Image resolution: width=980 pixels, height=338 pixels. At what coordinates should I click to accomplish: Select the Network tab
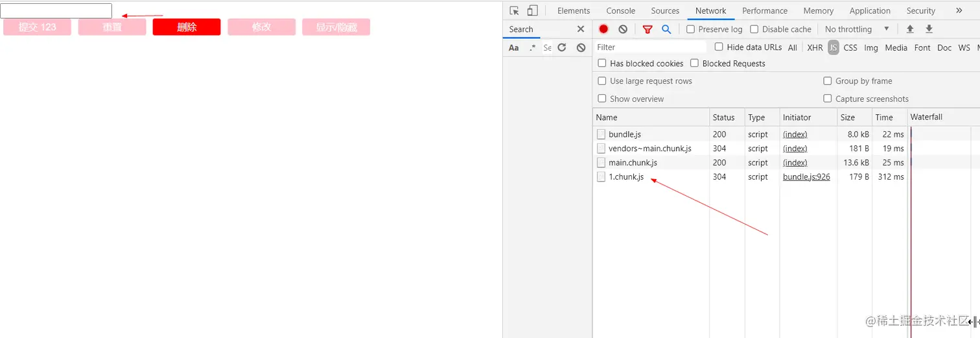711,10
